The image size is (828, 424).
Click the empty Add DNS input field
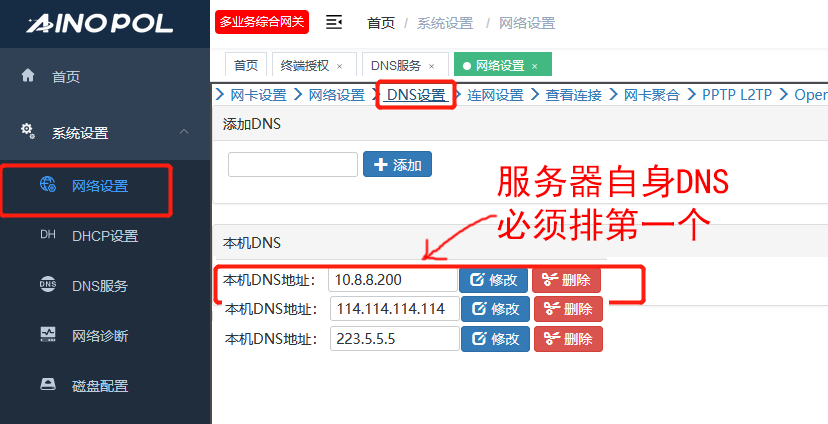click(292, 165)
